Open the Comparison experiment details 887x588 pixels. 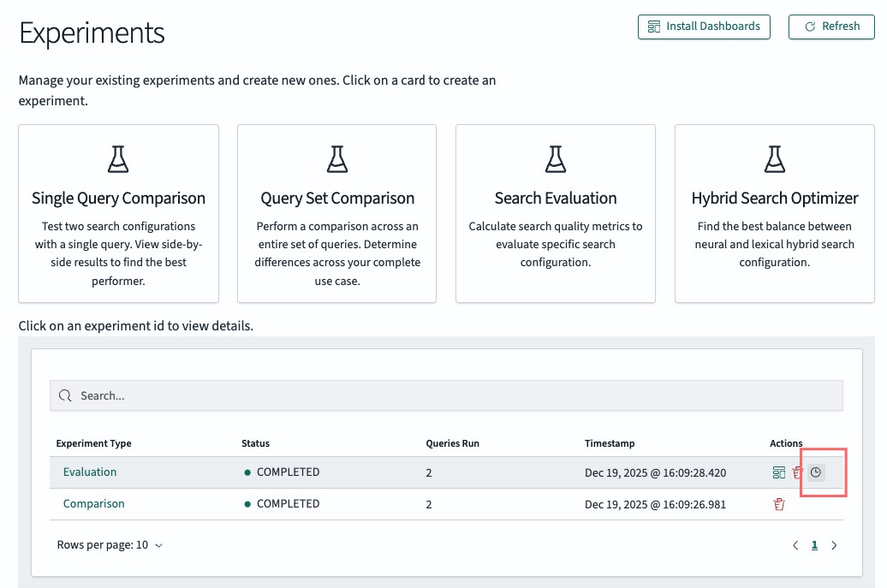(x=94, y=504)
